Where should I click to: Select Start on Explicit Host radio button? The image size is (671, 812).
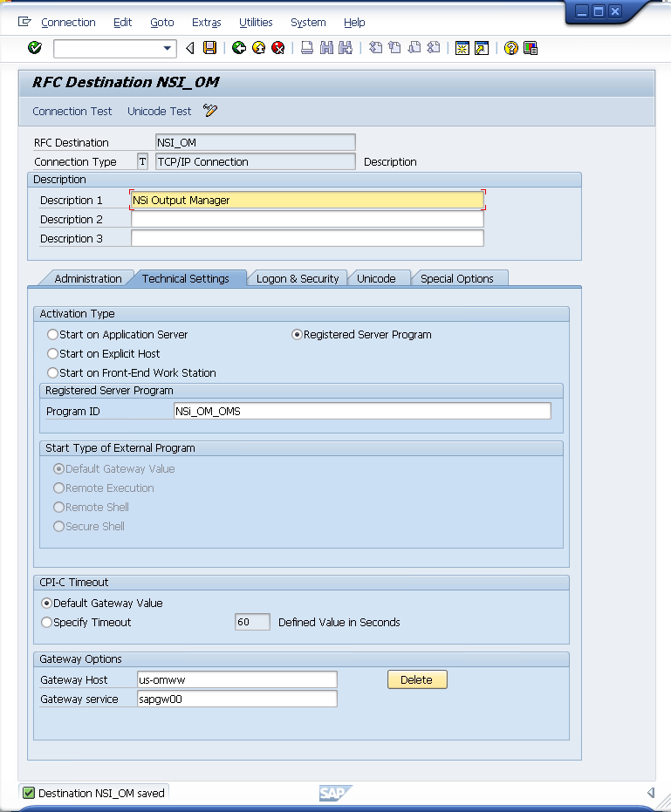tap(53, 354)
